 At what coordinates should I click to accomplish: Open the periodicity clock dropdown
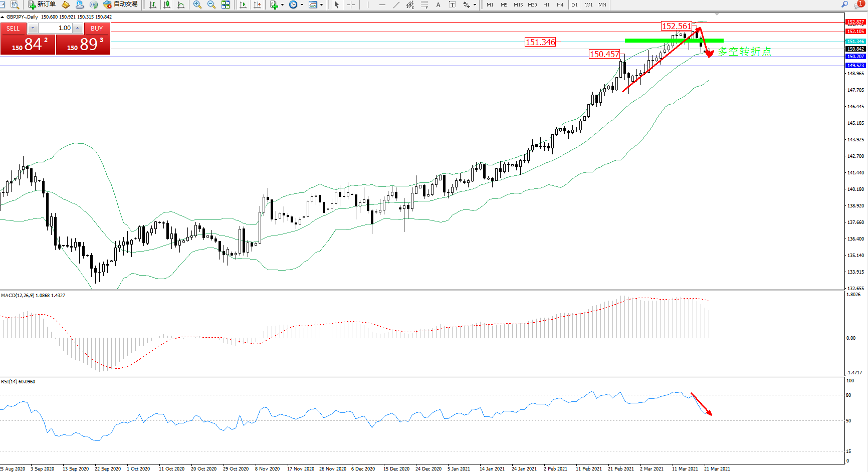[302, 5]
